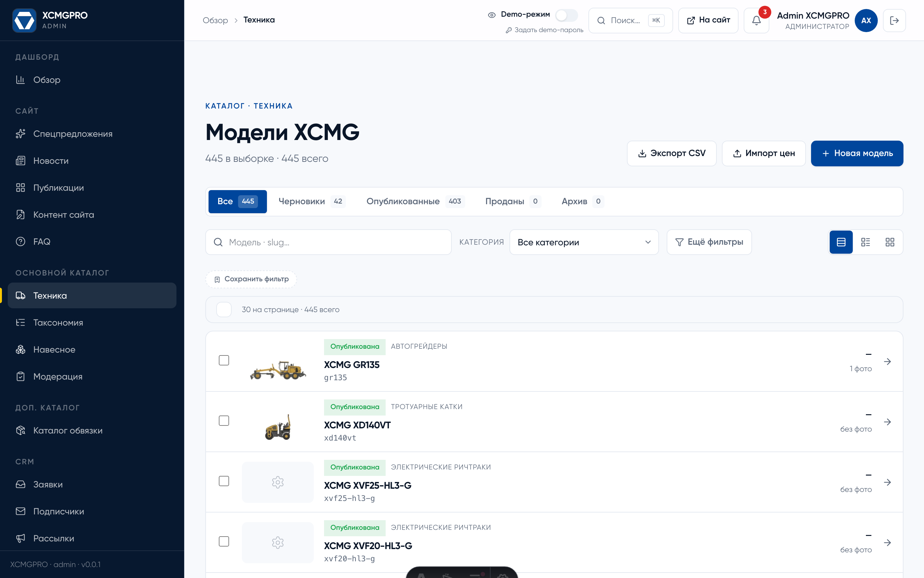The width and height of the screenshot is (924, 578).
Task: Switch to the list rows view icon
Action: (x=841, y=242)
